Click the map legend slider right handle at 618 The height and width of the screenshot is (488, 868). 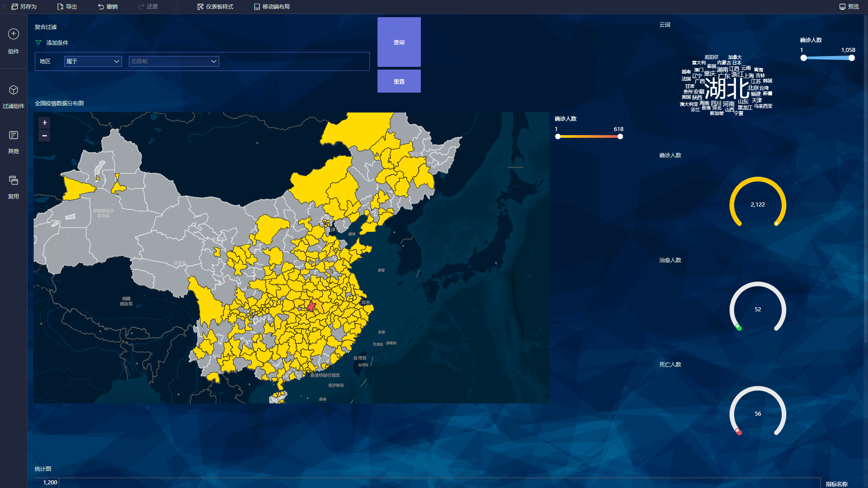click(x=620, y=136)
